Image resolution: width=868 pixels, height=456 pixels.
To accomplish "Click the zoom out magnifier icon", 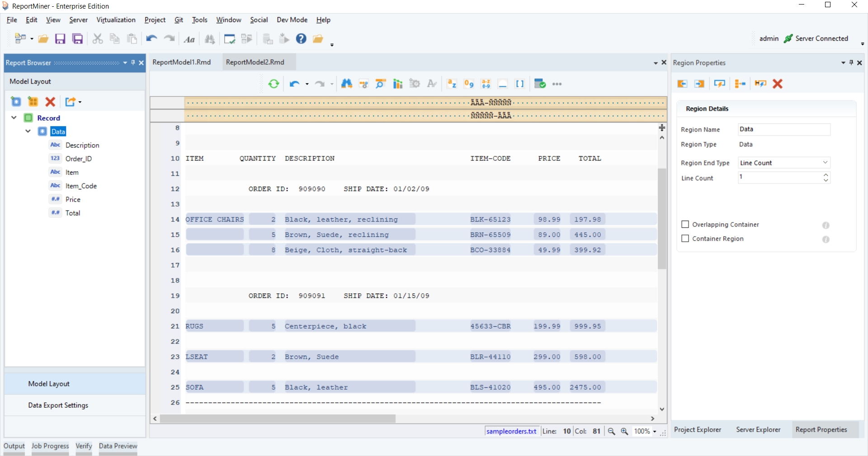I will pyautogui.click(x=611, y=432).
